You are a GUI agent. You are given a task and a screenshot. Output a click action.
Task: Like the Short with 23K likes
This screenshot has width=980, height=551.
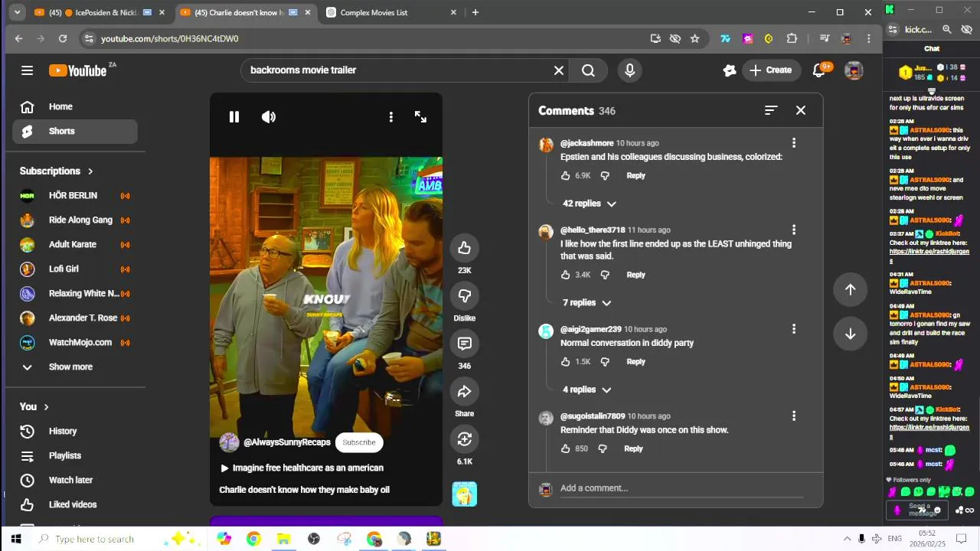pyautogui.click(x=464, y=248)
